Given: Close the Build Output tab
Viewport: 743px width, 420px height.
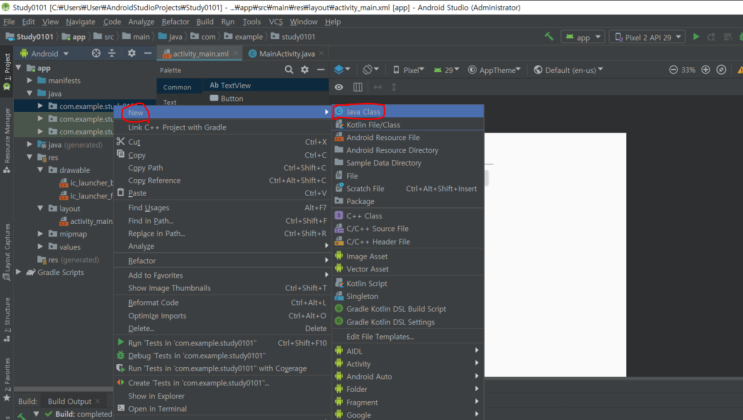Looking at the screenshot, I should click(98, 401).
